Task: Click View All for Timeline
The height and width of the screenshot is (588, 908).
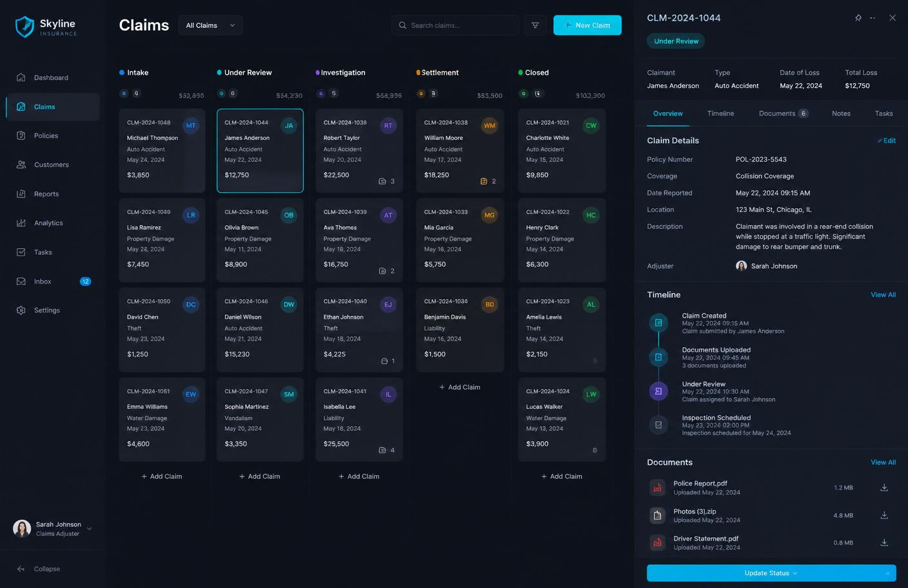Action: click(x=883, y=295)
